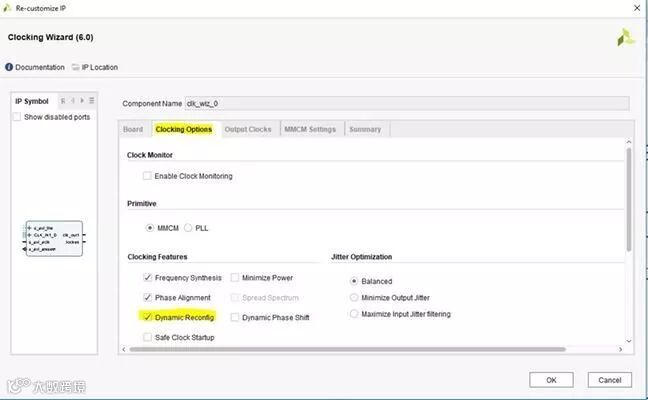Click the vertical scrollbar thumb
Screen dimensions: 648x400
[x=629, y=199]
